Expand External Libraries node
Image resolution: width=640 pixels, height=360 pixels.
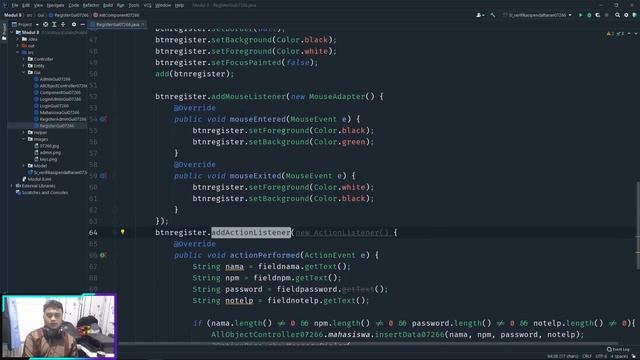[12, 186]
